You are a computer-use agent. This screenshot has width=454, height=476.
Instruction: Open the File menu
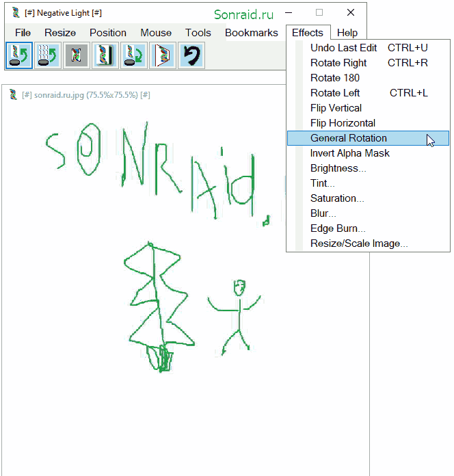pos(23,33)
